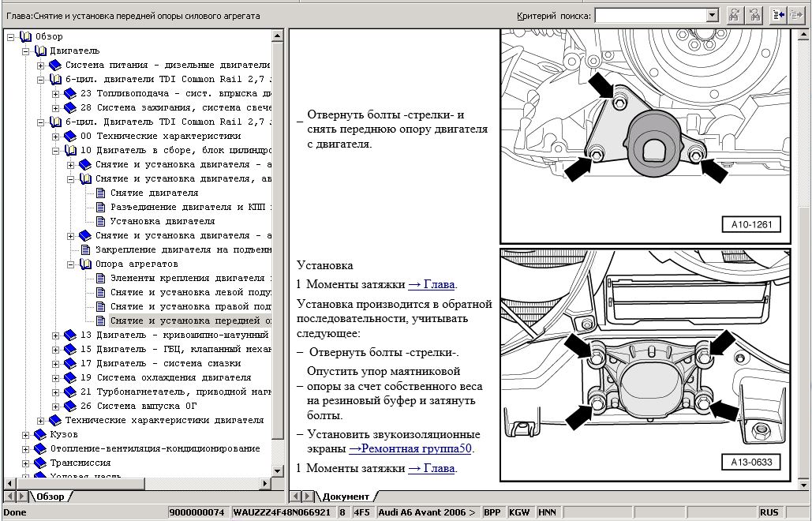Switch to the Документ tab

tap(346, 497)
